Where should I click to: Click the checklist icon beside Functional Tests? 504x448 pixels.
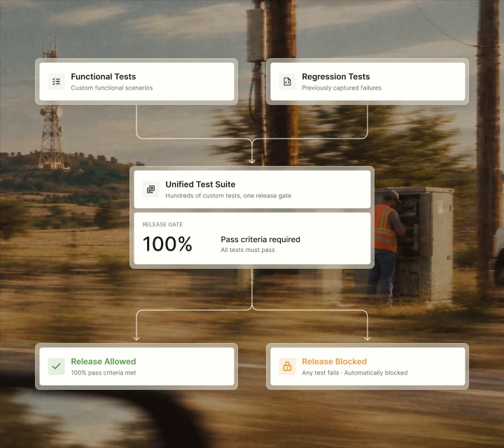[x=56, y=82]
